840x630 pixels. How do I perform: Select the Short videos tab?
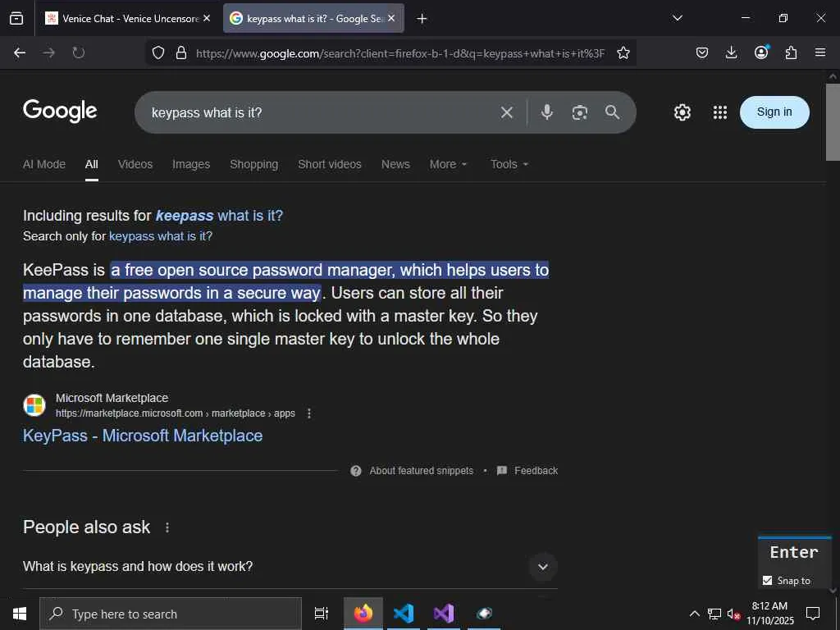[x=330, y=164]
